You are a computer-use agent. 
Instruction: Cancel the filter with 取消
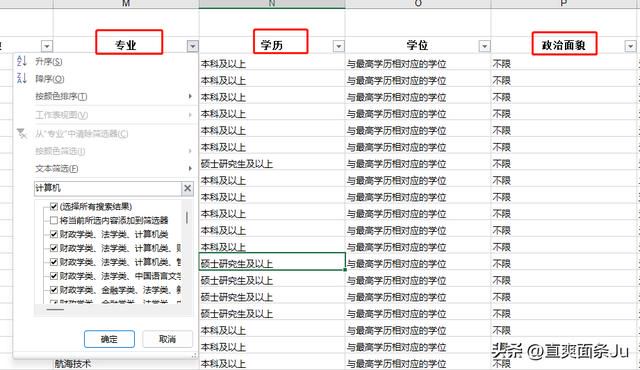[x=167, y=339]
